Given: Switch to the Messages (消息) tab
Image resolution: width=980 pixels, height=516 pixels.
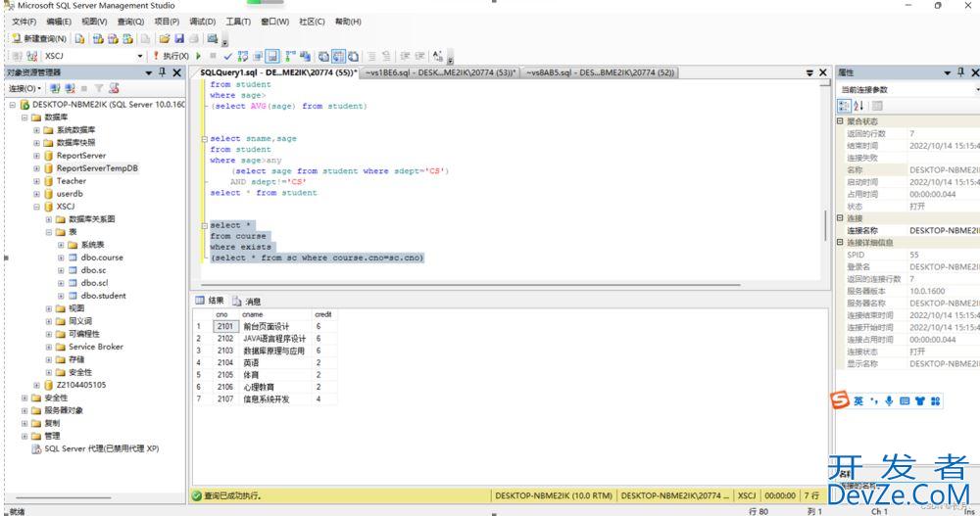Looking at the screenshot, I should [x=247, y=302].
